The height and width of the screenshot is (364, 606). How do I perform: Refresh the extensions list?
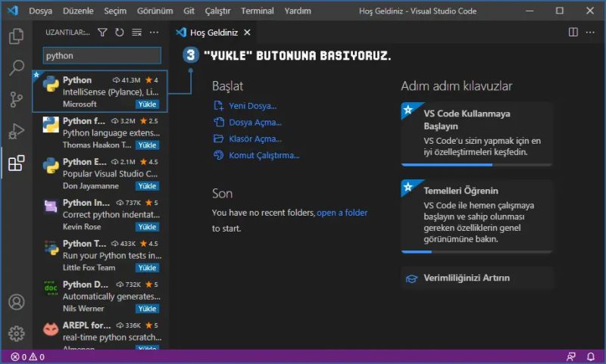point(120,33)
